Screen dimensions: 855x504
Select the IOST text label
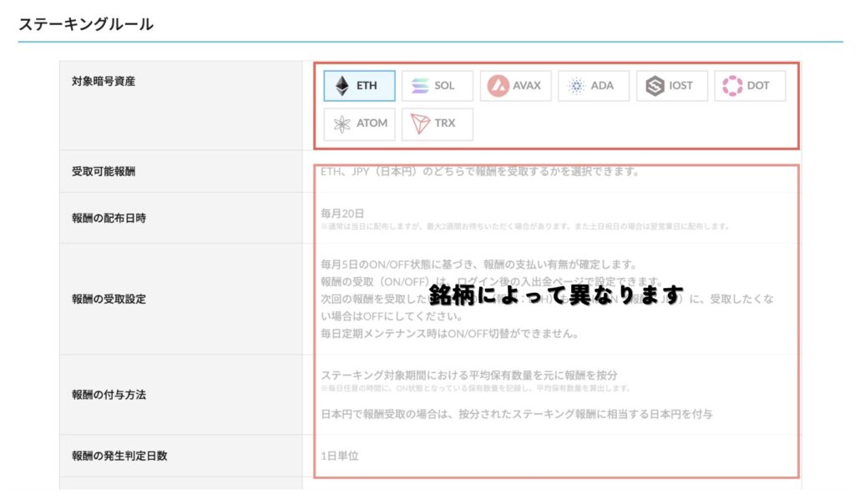coord(680,86)
